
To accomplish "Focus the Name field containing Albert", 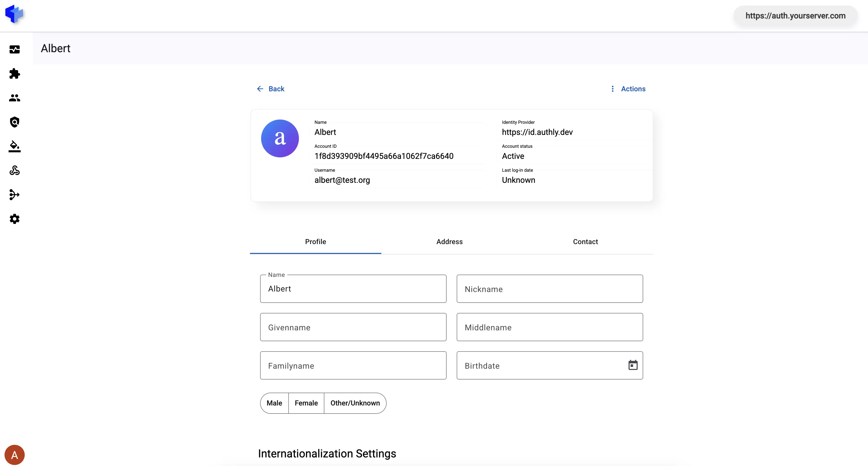I will pyautogui.click(x=353, y=289).
